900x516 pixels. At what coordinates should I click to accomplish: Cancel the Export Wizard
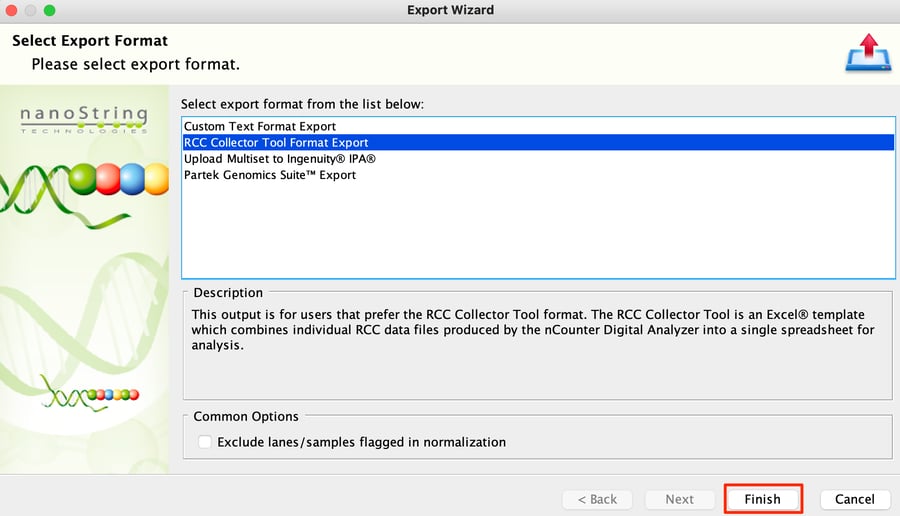click(x=855, y=499)
